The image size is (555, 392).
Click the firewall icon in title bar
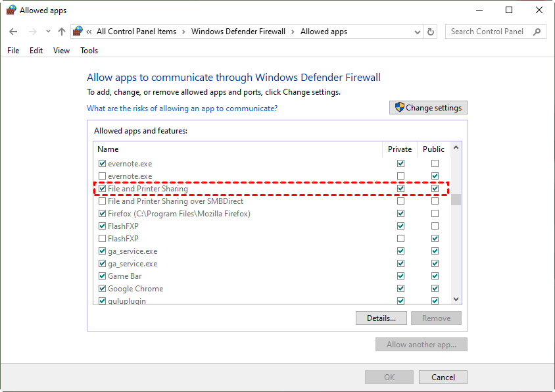(11, 11)
